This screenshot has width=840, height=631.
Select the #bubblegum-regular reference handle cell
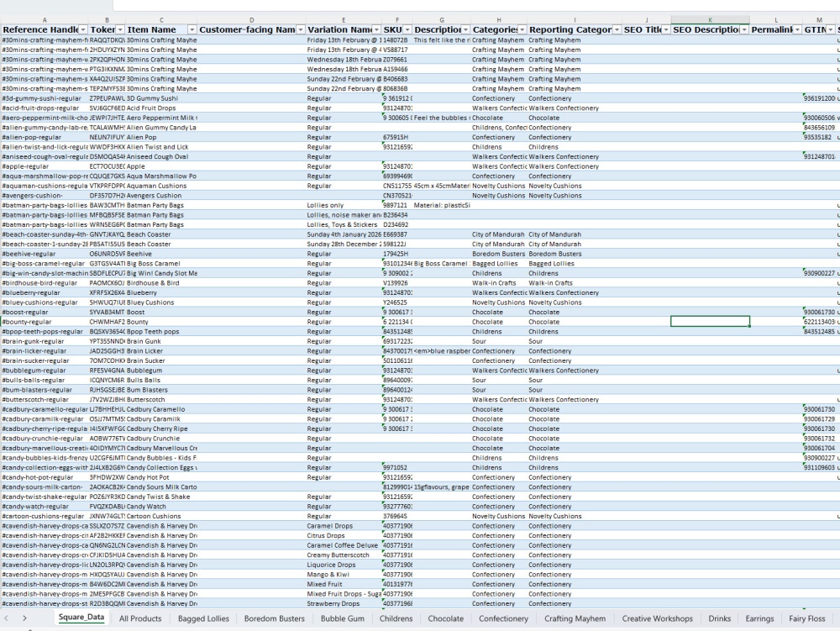click(45, 371)
